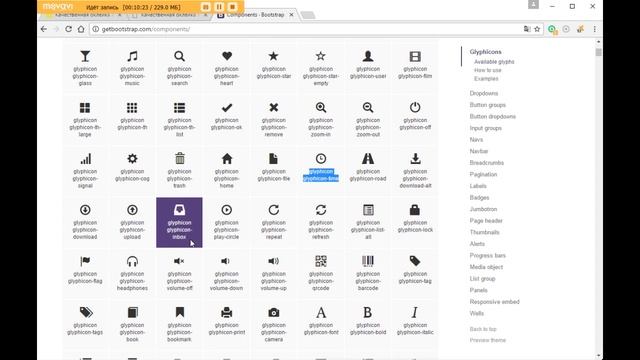Viewport: 640px width, 360px height.
Task: Open Progress bars sidebar link
Action: [x=487, y=256]
